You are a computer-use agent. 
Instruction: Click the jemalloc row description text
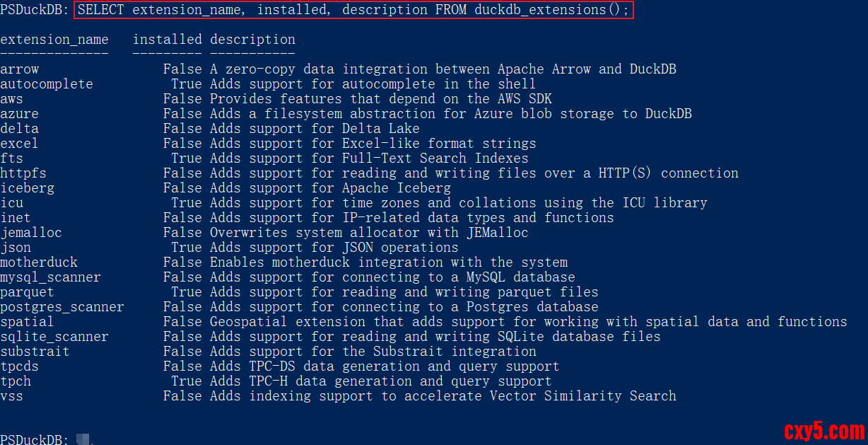369,233
